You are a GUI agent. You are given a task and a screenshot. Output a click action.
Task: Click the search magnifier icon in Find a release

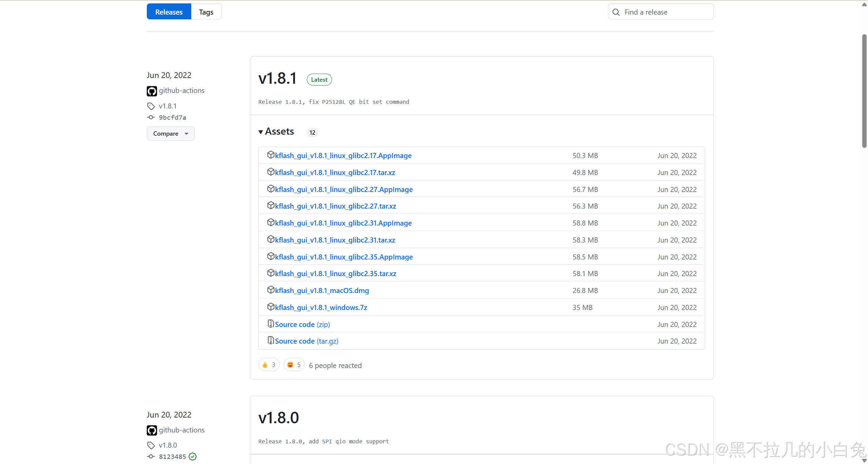point(616,12)
